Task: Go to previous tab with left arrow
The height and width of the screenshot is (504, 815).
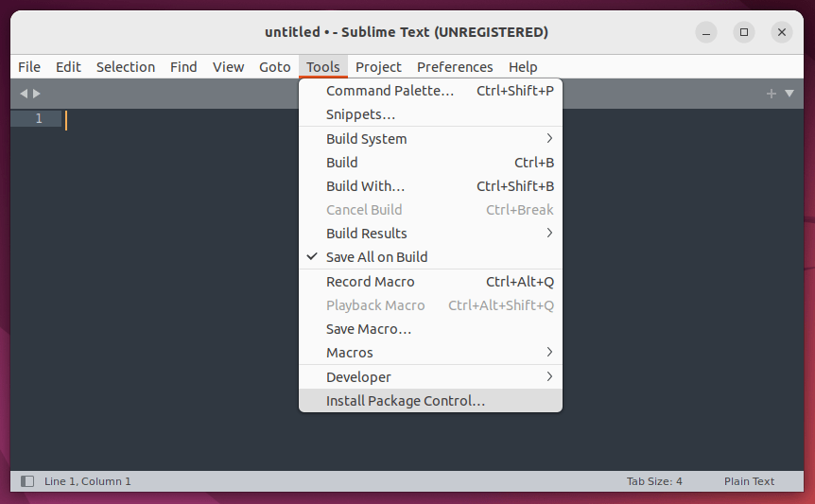Action: pos(24,94)
